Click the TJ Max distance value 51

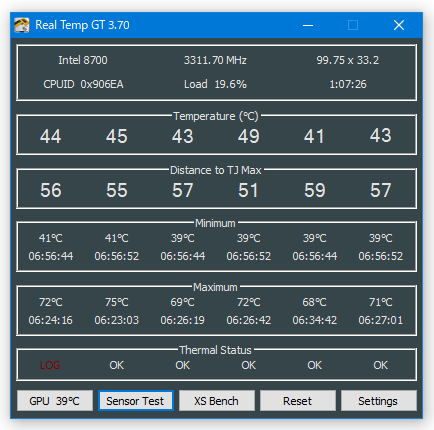pos(248,190)
